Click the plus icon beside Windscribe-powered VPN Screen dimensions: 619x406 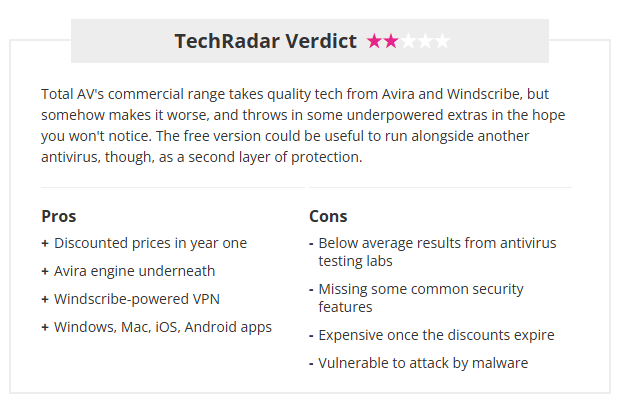coord(45,299)
